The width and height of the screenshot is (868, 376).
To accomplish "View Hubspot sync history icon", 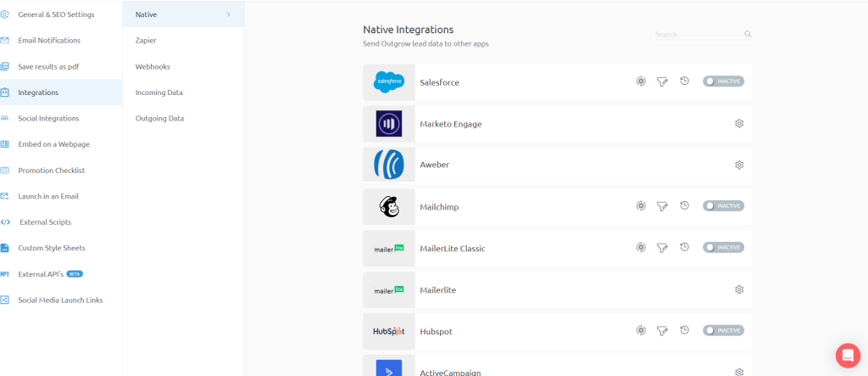I will pos(684,330).
